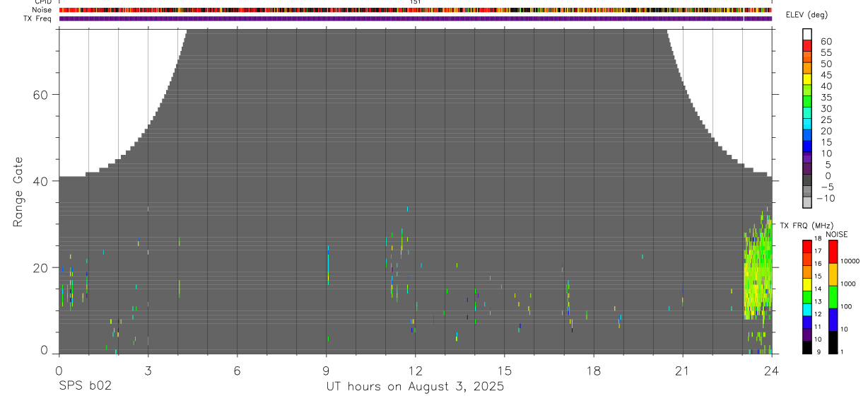Click x-axis tick label '3'

[x=148, y=371]
